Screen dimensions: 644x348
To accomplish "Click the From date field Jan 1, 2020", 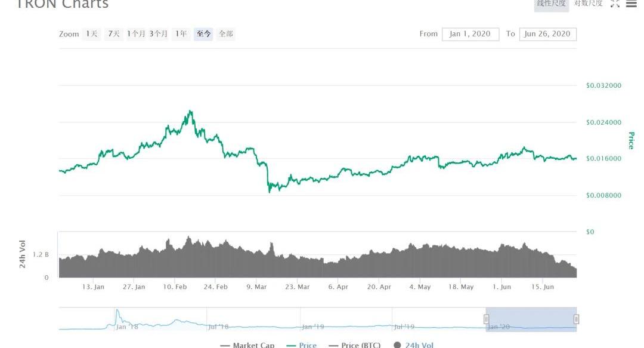I will [x=470, y=34].
